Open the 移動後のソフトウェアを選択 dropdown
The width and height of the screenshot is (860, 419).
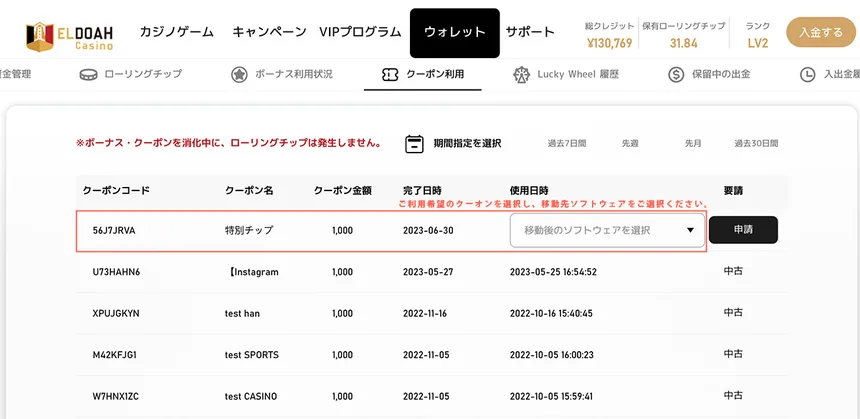click(x=607, y=230)
